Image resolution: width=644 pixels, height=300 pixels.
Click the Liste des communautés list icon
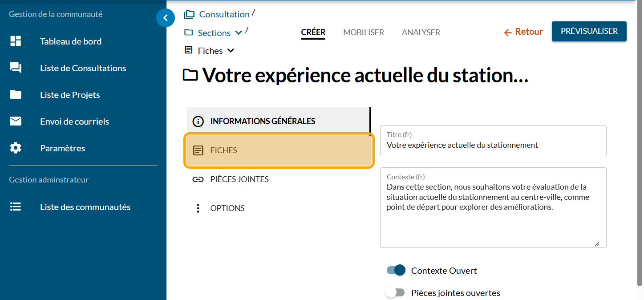pyautogui.click(x=16, y=207)
